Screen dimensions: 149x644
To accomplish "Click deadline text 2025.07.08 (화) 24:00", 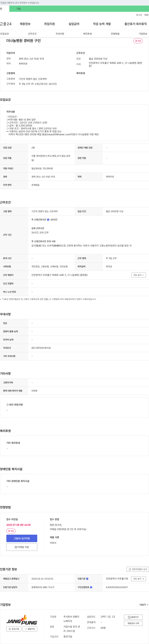I will click(x=18, y=525).
